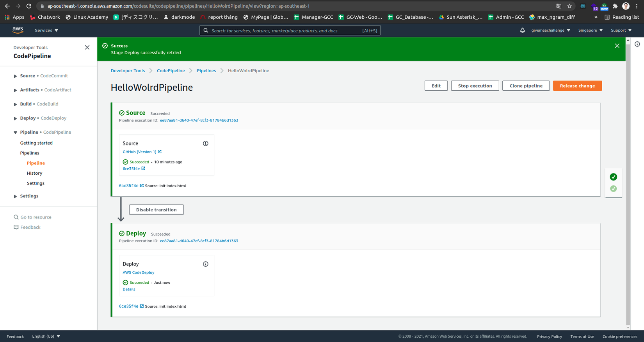This screenshot has width=644, height=342.
Task: Click footer Feedback link
Action: coord(15,337)
